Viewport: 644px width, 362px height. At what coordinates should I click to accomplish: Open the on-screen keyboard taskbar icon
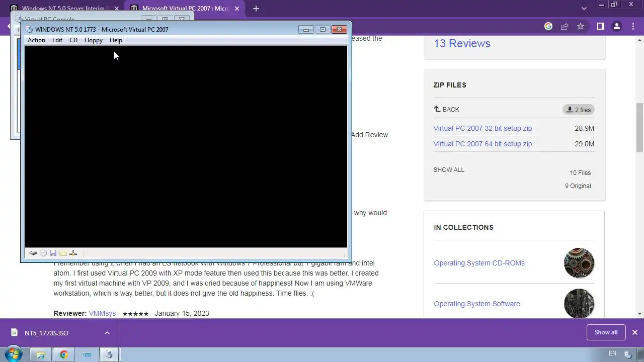[87, 354]
